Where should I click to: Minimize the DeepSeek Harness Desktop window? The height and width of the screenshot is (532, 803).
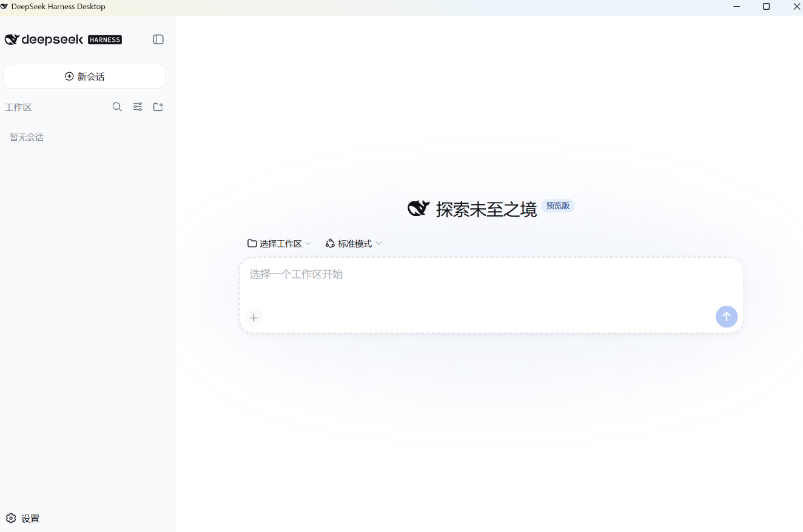click(x=737, y=7)
